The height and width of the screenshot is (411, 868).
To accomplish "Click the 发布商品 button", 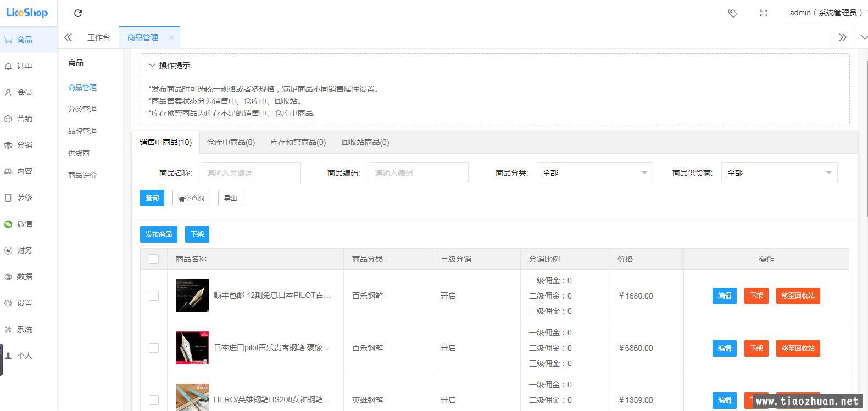I will (x=159, y=234).
